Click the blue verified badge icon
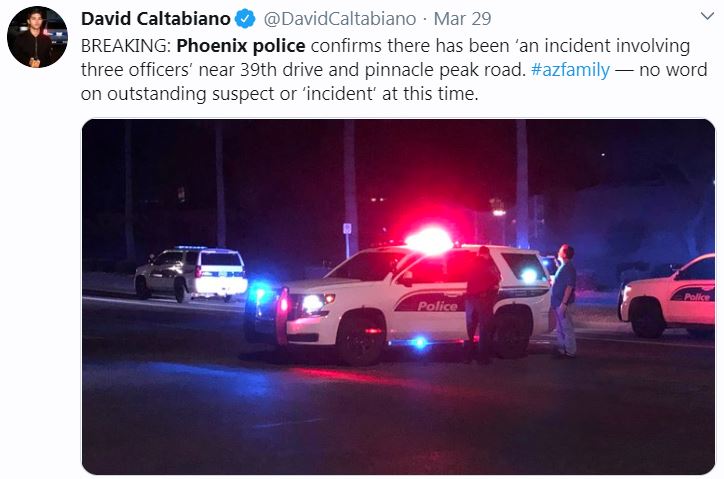Screen dimensions: 724x479 pyautogui.click(x=245, y=19)
